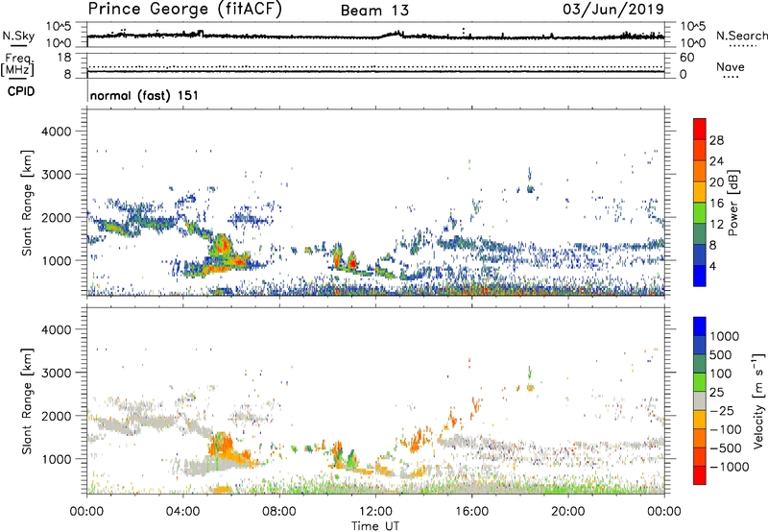This screenshot has height=532, width=768.
Task: Select the 'normal (fast) 151' CPID text
Action: (145, 95)
